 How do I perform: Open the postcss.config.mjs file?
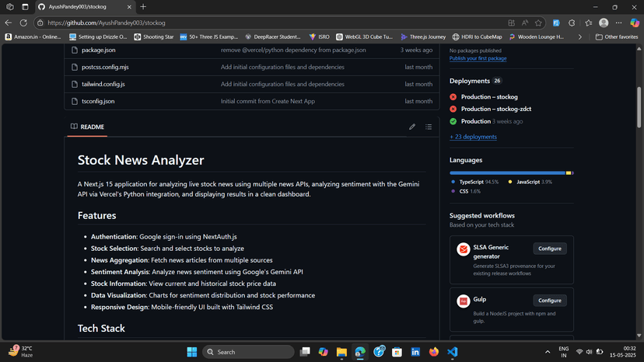click(105, 67)
